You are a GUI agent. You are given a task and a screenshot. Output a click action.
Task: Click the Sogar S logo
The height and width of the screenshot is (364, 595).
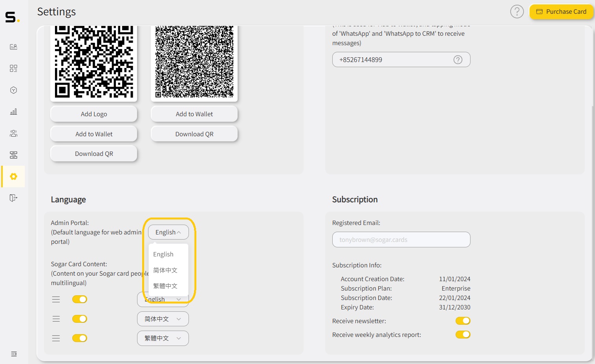tap(12, 17)
